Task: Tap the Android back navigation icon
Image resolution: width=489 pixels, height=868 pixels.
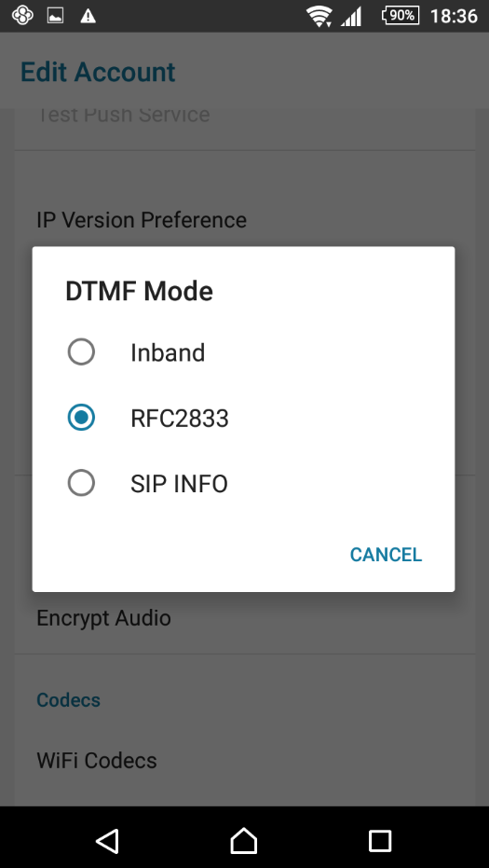Action: point(108,840)
